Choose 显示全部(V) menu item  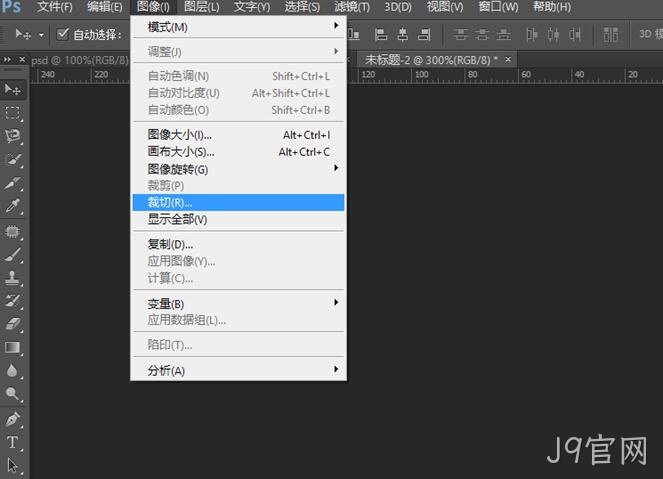click(238, 219)
